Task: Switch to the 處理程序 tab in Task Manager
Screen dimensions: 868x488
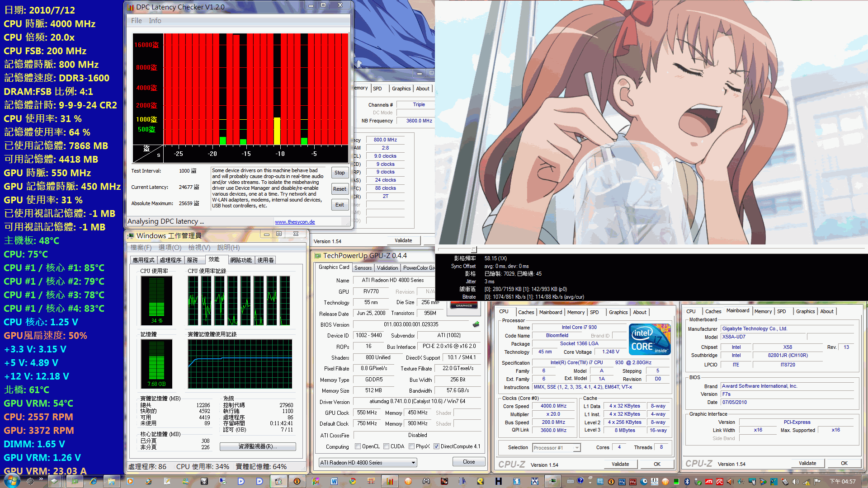Action: tap(170, 260)
